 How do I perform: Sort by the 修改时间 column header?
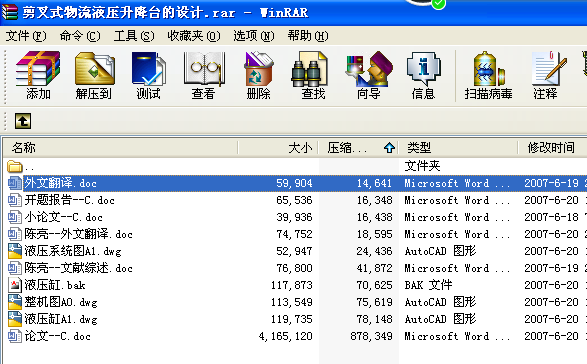pos(553,148)
